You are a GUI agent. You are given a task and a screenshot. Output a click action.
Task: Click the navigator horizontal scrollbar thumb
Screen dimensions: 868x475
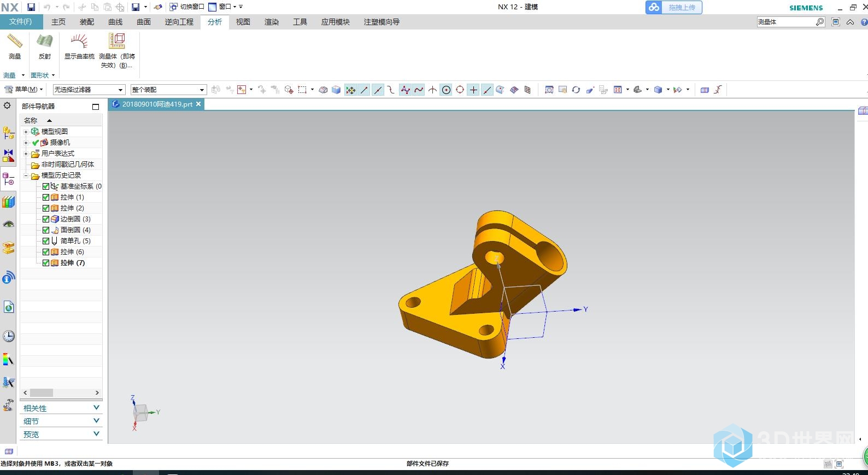pos(42,392)
